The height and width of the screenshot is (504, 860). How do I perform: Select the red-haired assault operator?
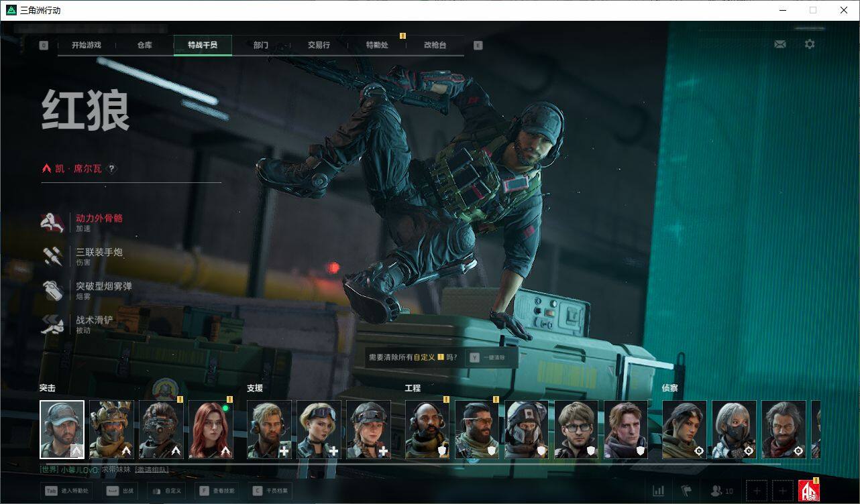tap(211, 430)
